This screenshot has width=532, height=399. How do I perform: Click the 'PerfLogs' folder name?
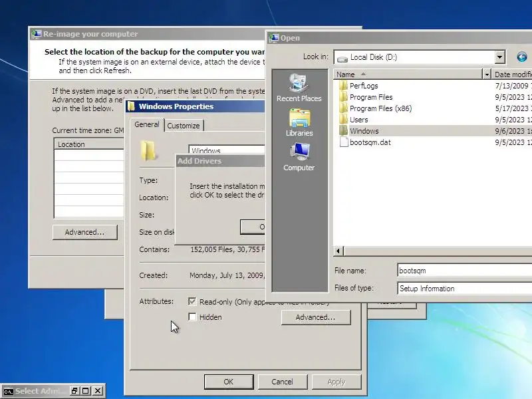coord(364,86)
